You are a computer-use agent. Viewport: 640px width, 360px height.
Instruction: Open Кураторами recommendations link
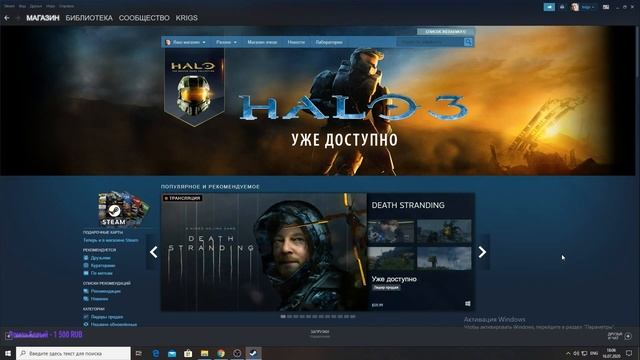click(x=103, y=265)
